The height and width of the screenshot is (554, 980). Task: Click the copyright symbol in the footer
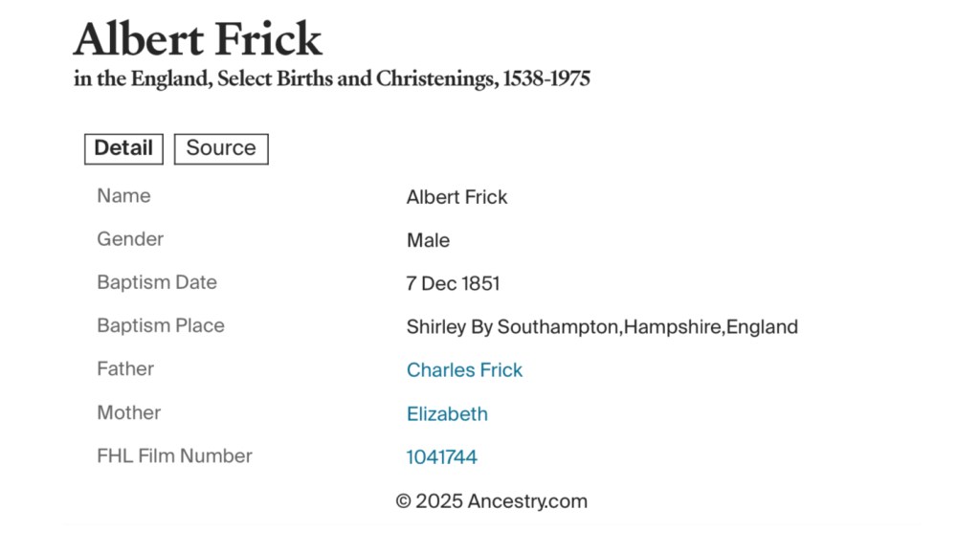coord(403,501)
